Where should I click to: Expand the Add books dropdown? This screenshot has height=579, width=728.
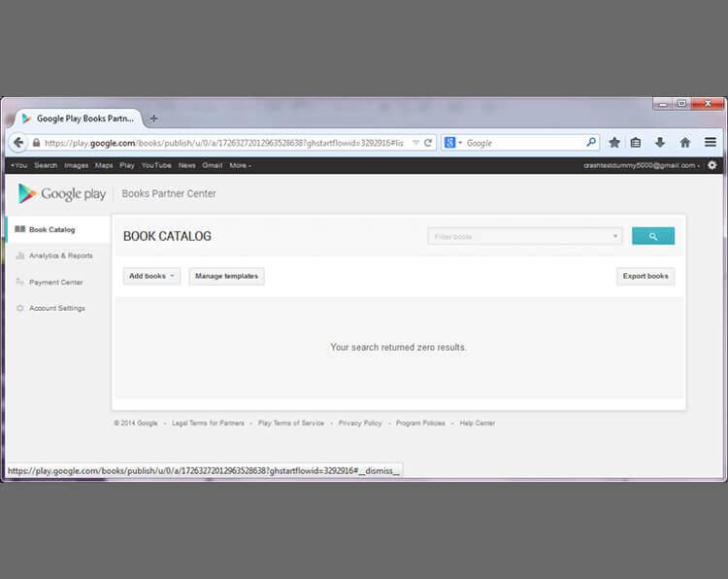(x=151, y=276)
